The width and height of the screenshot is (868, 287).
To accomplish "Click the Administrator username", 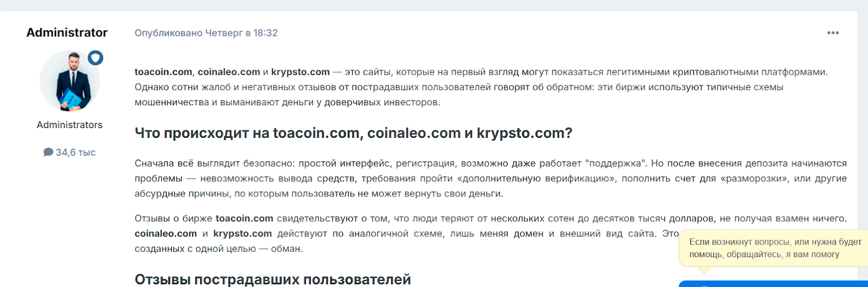I will click(67, 33).
